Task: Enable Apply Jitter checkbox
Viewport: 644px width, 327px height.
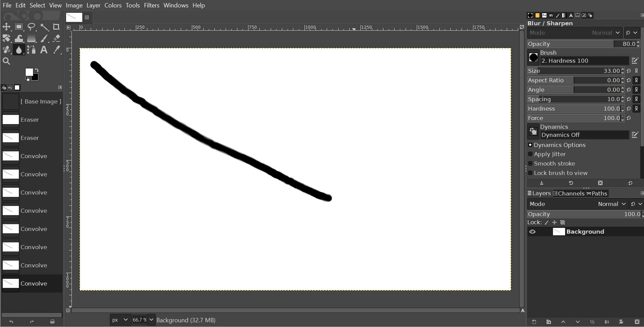Action: 530,154
